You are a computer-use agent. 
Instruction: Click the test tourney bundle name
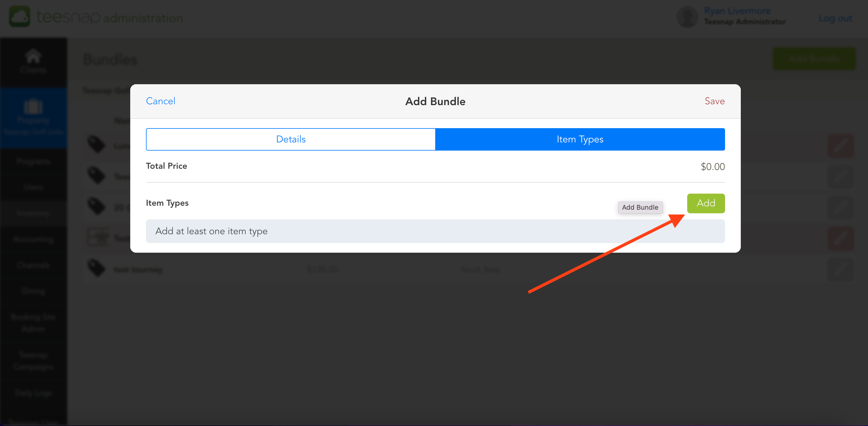pos(138,270)
